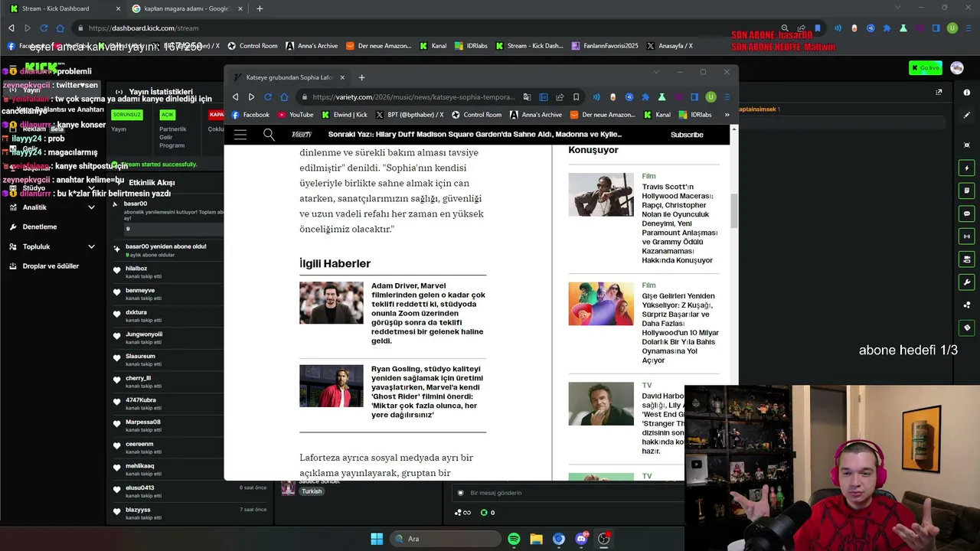Image resolution: width=980 pixels, height=551 pixels.
Task: Open profile avatar in Kick browser toolbar
Action: (952, 28)
